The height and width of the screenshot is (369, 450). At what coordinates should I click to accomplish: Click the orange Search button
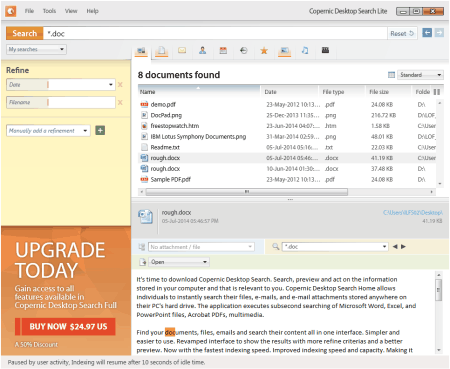[x=25, y=33]
